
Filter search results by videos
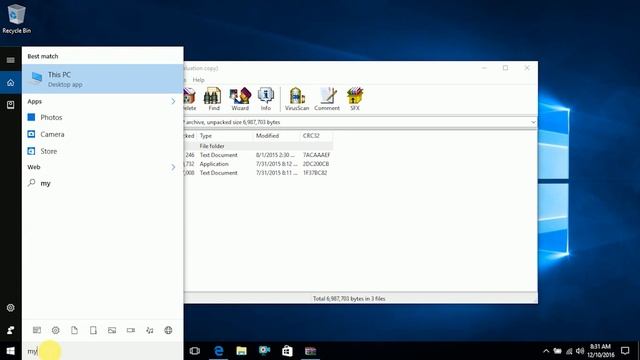coord(131,330)
